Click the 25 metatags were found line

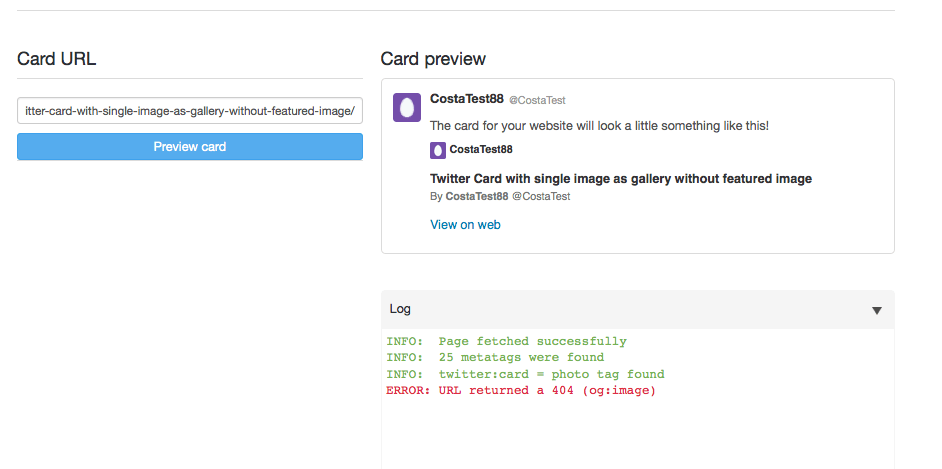[x=495, y=358]
